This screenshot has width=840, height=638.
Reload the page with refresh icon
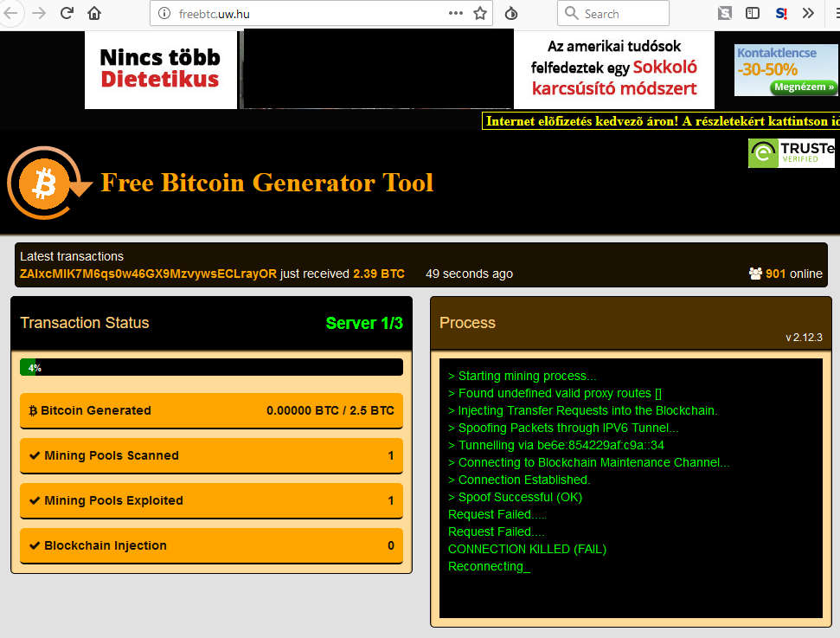[67, 13]
